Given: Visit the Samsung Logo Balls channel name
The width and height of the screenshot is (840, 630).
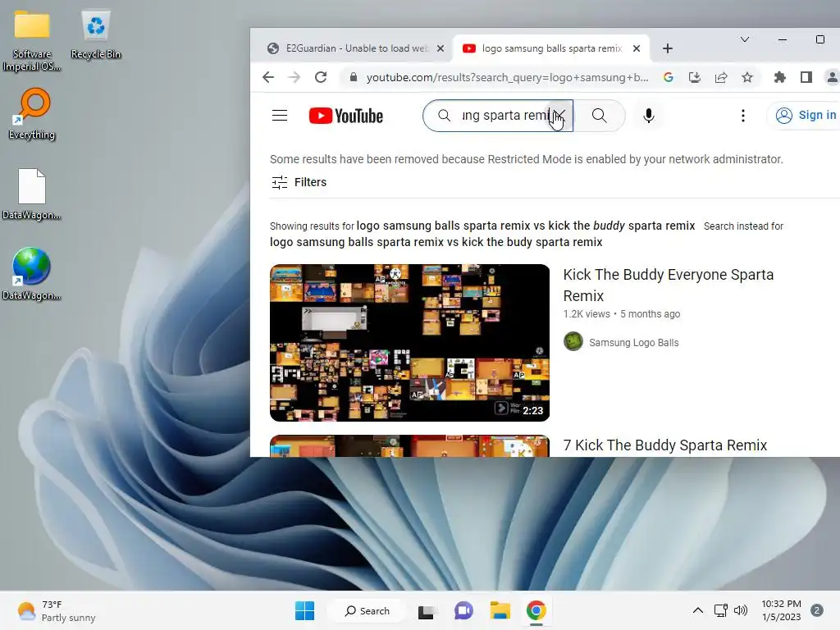Looking at the screenshot, I should [634, 342].
